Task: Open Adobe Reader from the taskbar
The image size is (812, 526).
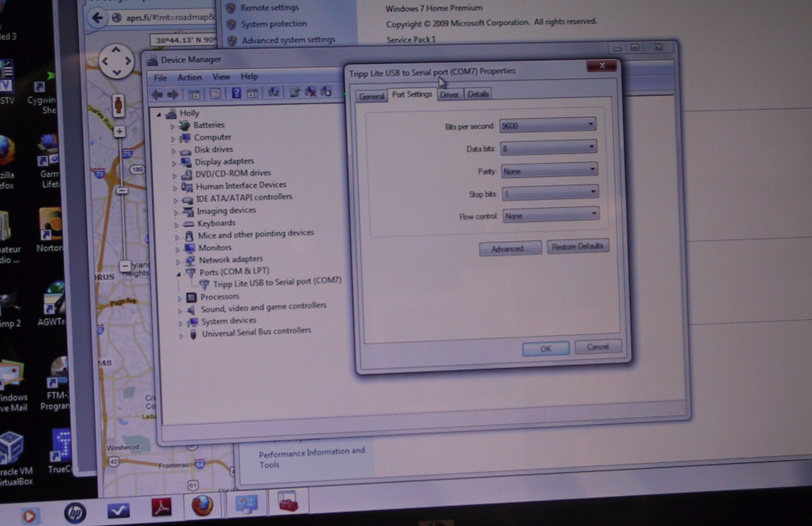Action: [160, 507]
